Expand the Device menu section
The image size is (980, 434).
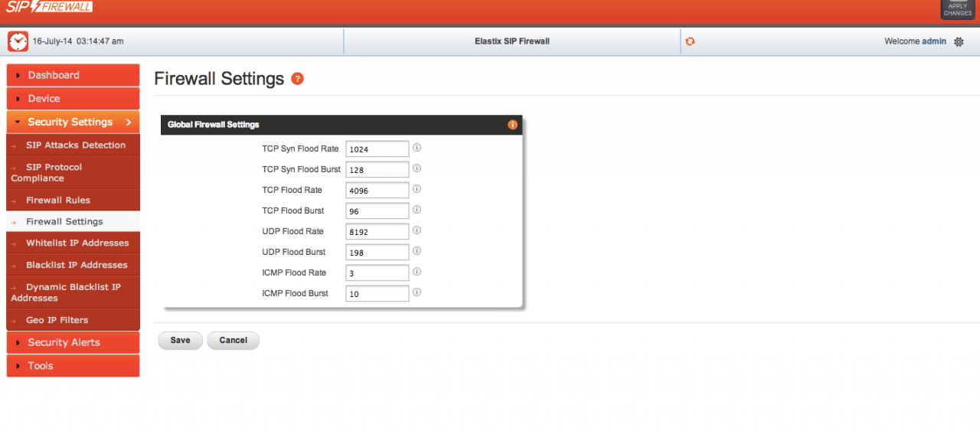pos(73,99)
